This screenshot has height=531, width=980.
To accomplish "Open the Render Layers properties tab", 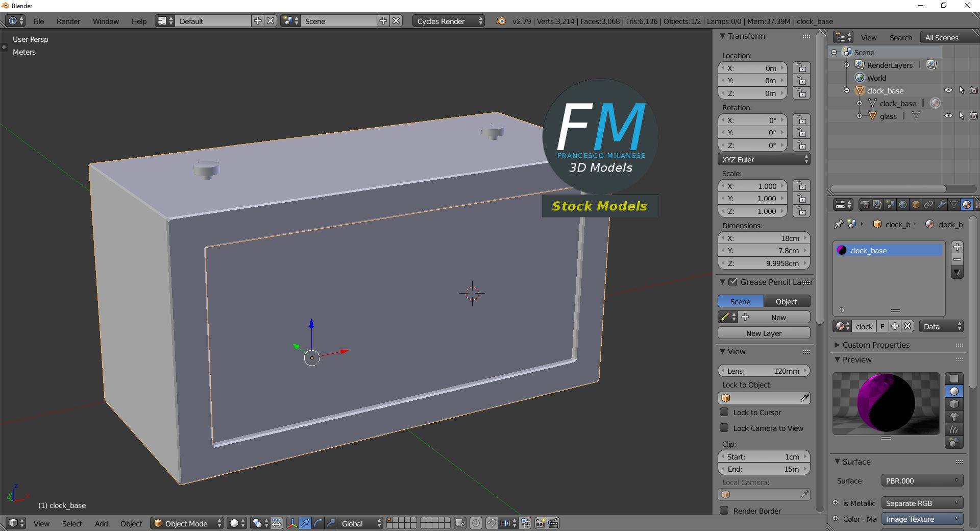I will tap(877, 205).
